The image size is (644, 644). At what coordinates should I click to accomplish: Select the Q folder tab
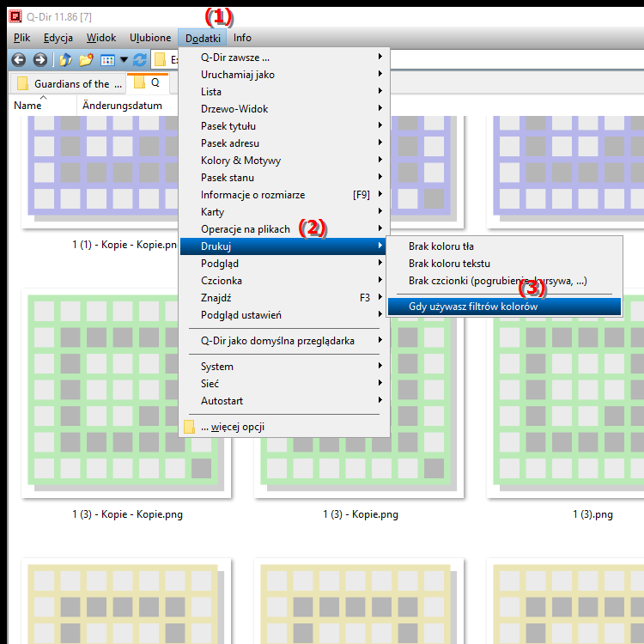pos(148,82)
